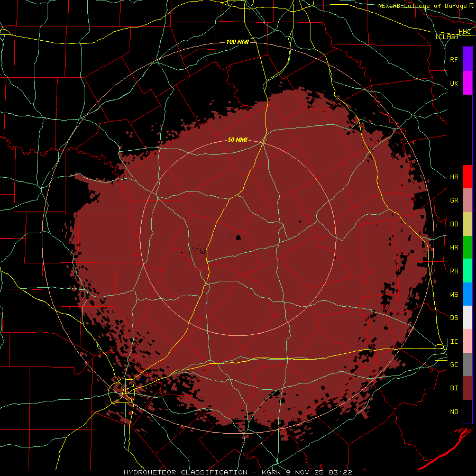The image size is (476, 476).
Task: Click the GR pink-brown legend swatch
Action: coord(467,200)
